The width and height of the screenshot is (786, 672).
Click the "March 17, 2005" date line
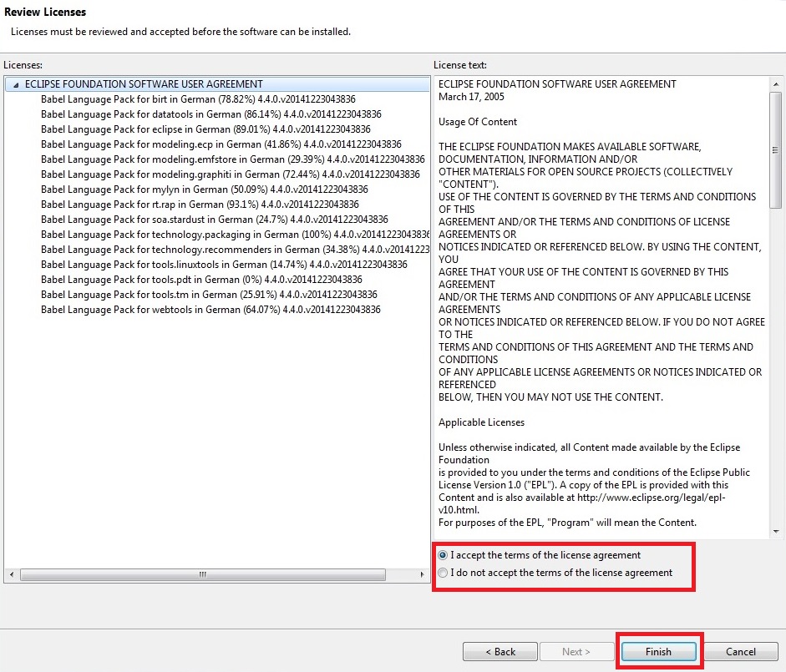pyautogui.click(x=471, y=97)
